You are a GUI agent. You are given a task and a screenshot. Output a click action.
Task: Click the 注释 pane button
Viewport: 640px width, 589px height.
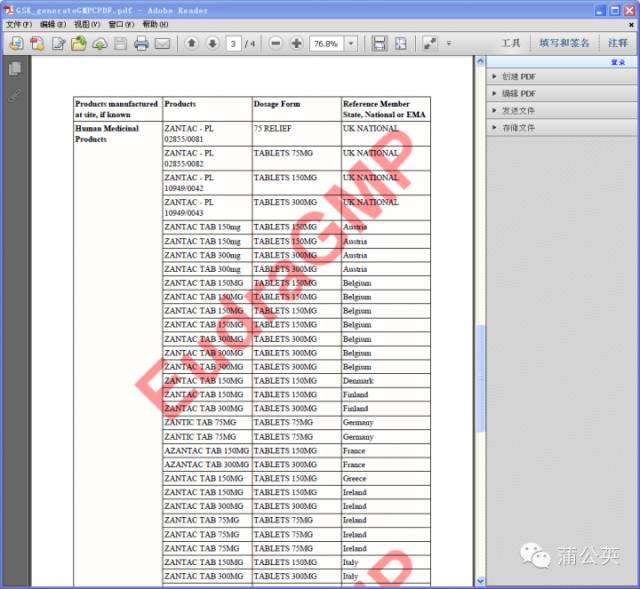click(x=617, y=43)
